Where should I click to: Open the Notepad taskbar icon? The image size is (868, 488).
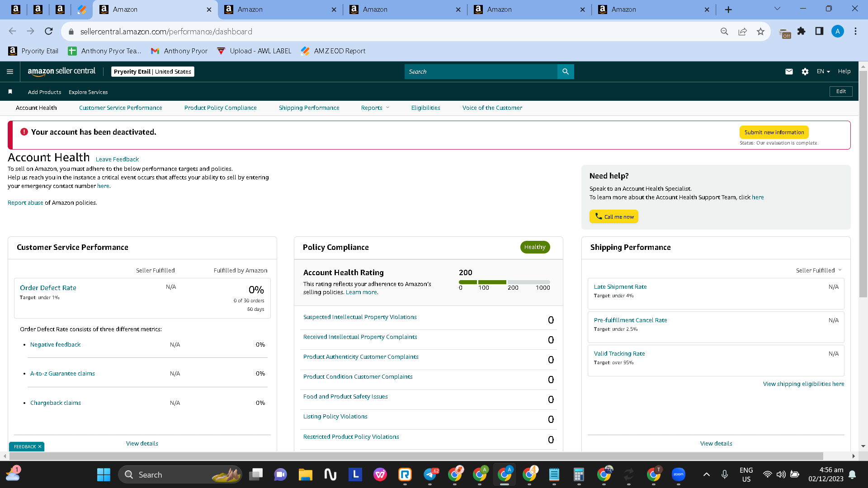click(x=554, y=474)
